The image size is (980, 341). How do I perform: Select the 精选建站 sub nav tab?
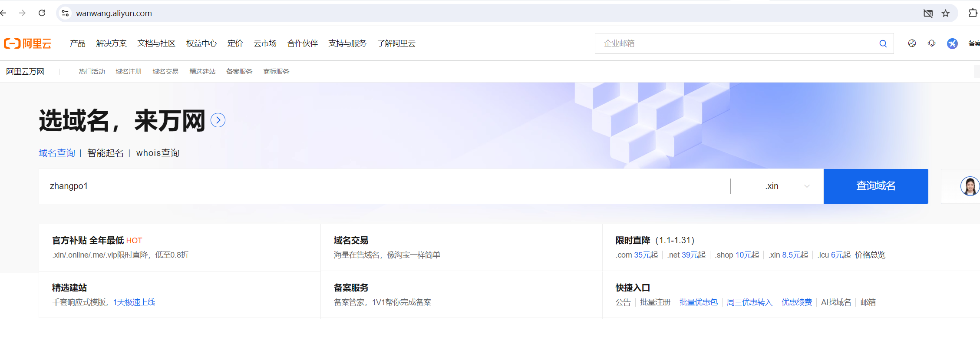tap(202, 72)
